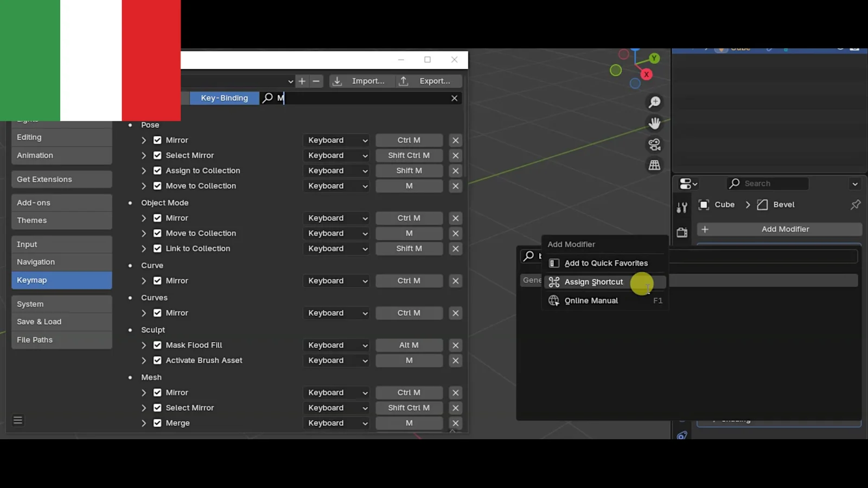
Task: Choose Assign Shortcut from context menu
Action: coord(593,282)
